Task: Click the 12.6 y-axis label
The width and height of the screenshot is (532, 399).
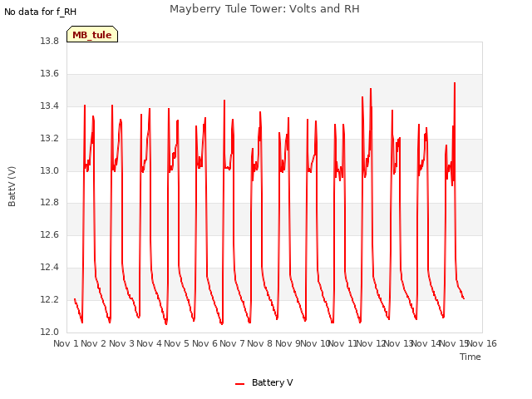Action: pos(49,234)
